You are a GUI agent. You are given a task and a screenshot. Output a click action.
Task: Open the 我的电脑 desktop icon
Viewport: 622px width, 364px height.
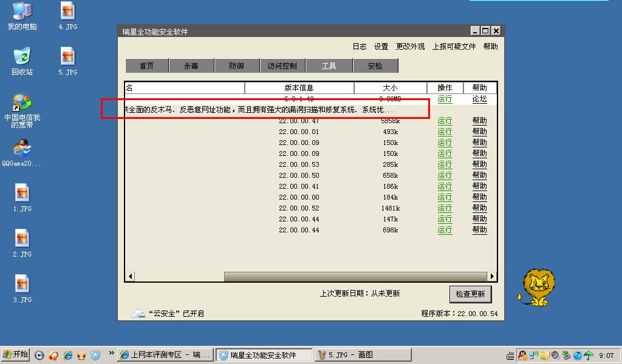(x=22, y=16)
